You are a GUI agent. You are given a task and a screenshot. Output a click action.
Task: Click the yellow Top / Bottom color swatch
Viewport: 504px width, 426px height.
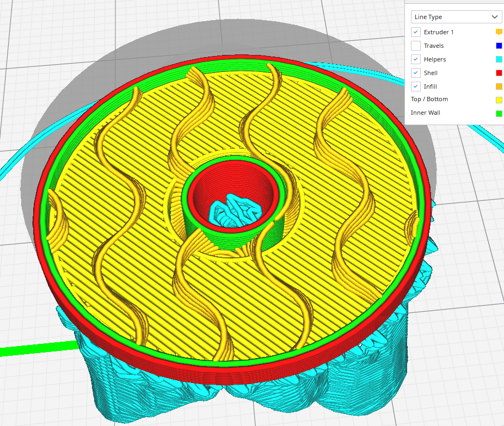[x=499, y=100]
